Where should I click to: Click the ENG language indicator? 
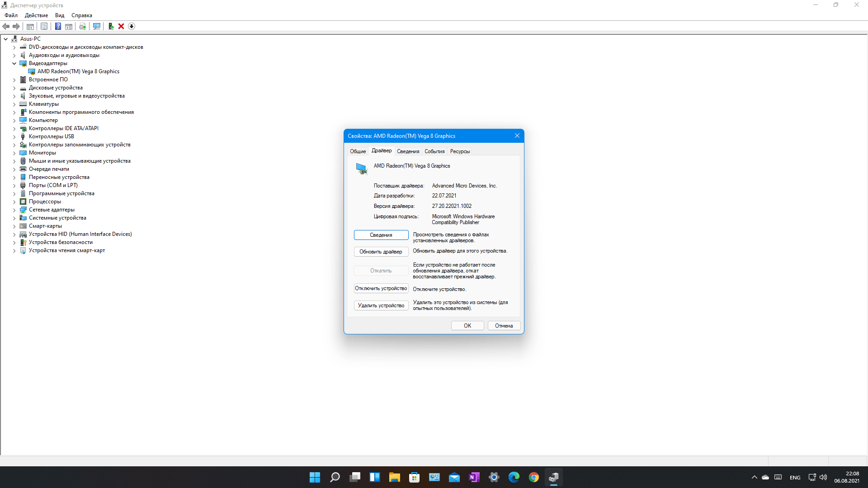click(x=795, y=478)
